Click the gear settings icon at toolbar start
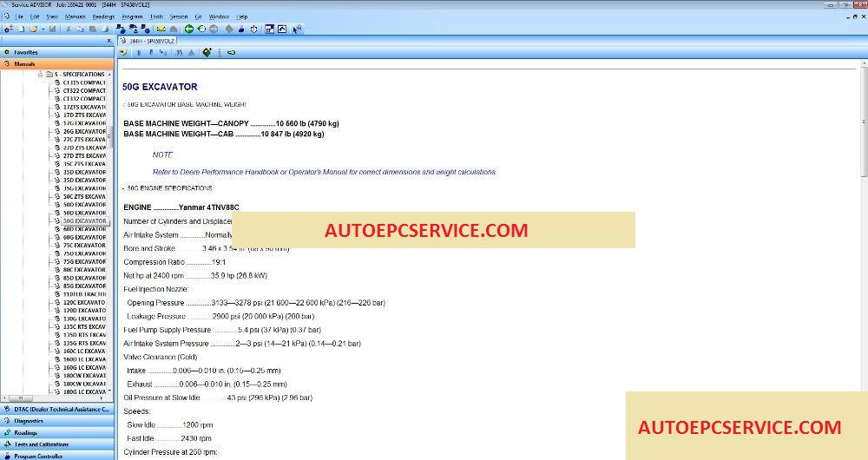 tap(9, 30)
